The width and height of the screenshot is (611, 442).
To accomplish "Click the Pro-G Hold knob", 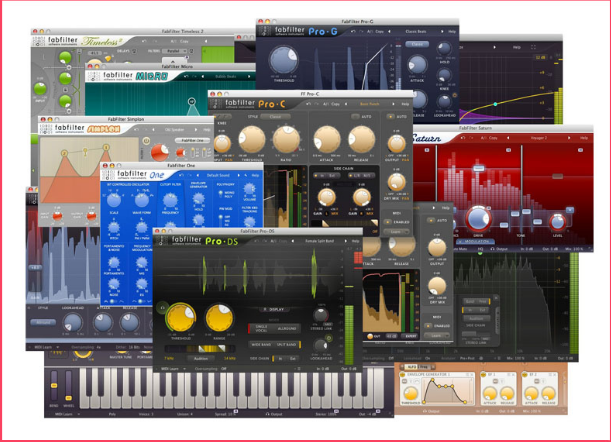I will [444, 49].
